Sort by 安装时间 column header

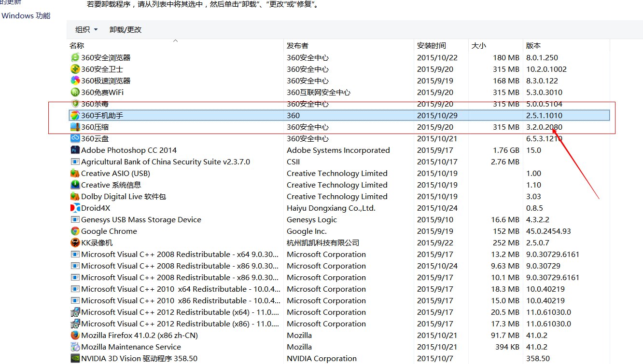click(x=432, y=46)
